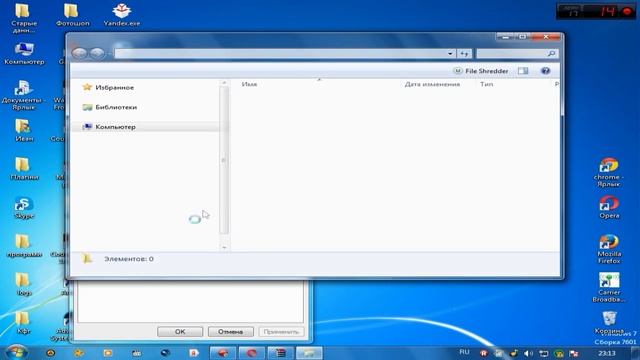The height and width of the screenshot is (360, 640).
Task: Open Explorer help via question mark icon
Action: [545, 71]
